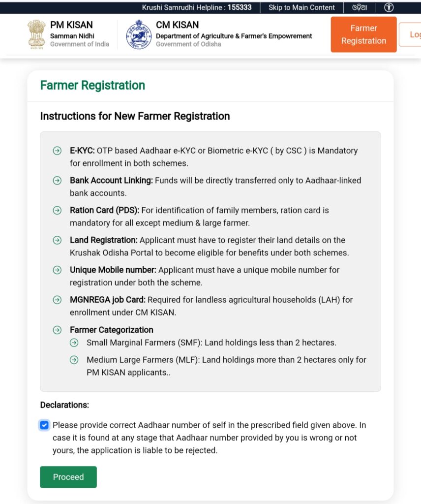The image size is (421, 504).
Task: Click the Farmer Registration page heading
Action: (x=92, y=85)
